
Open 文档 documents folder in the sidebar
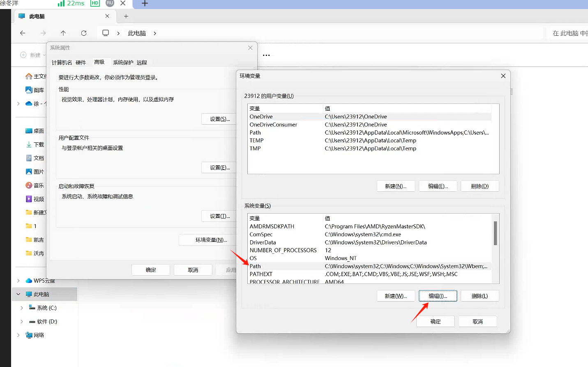(x=35, y=158)
